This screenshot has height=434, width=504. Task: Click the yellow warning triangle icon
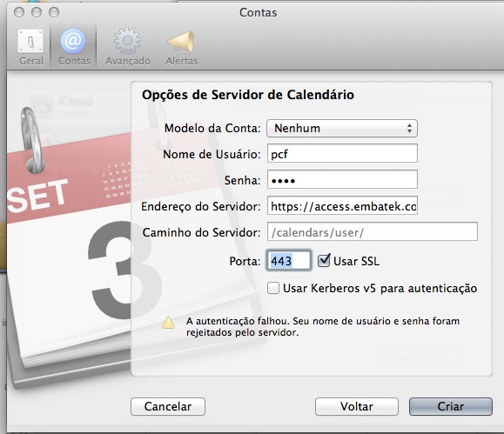coord(168,323)
